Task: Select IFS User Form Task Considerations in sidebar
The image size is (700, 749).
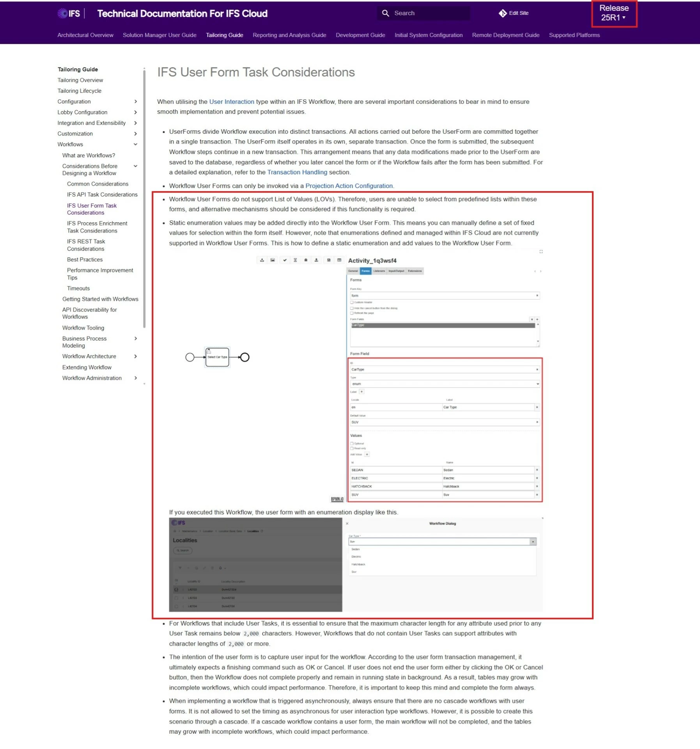Action: click(92, 209)
